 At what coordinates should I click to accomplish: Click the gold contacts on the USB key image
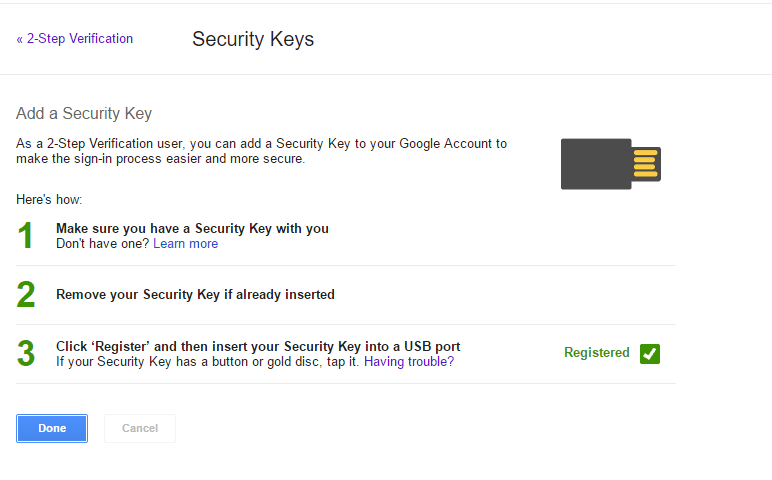645,163
